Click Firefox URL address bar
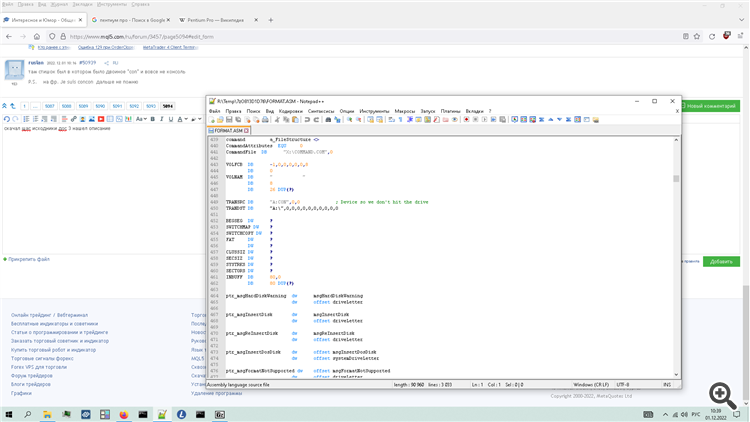The height and width of the screenshot is (422, 750). [373, 36]
